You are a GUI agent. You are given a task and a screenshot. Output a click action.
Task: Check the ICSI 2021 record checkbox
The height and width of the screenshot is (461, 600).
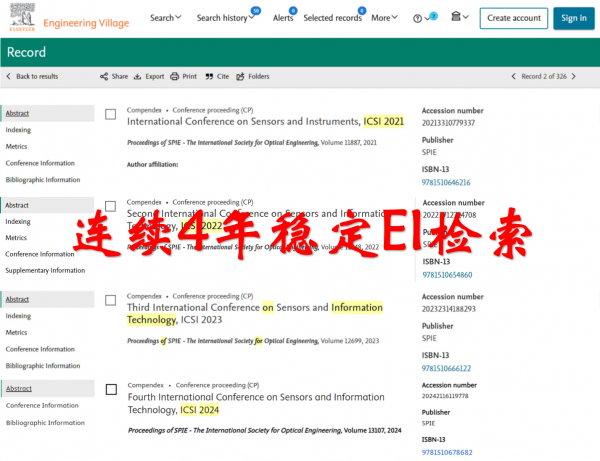coord(110,115)
